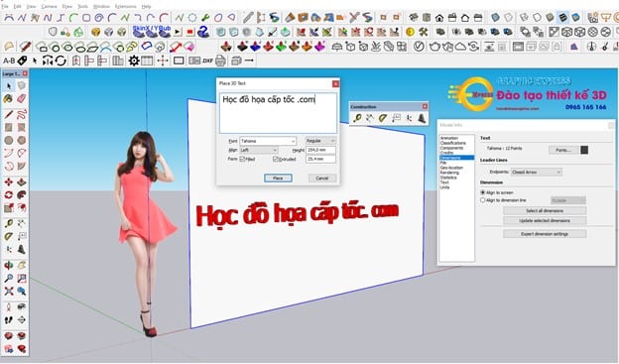Switch to Front view house icon
This screenshot has width=619, height=364.
pyautogui.click(x=439, y=18)
